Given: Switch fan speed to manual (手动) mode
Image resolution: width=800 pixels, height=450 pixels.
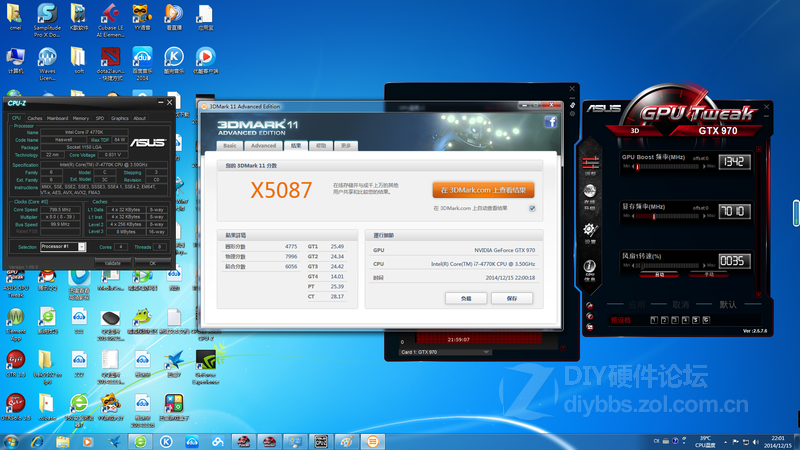Looking at the screenshot, I should (x=709, y=274).
